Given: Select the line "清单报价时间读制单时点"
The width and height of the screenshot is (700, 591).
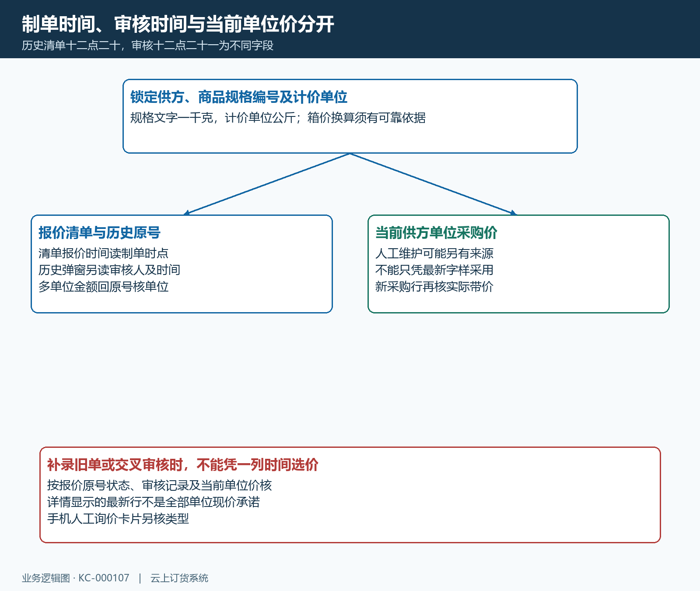Looking at the screenshot, I should pyautogui.click(x=104, y=253).
